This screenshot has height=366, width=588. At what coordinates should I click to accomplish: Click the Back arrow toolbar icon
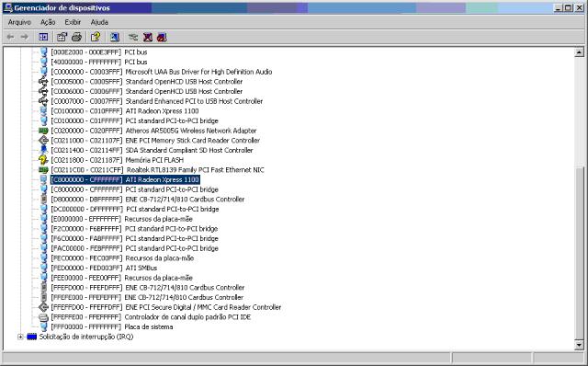coord(10,37)
